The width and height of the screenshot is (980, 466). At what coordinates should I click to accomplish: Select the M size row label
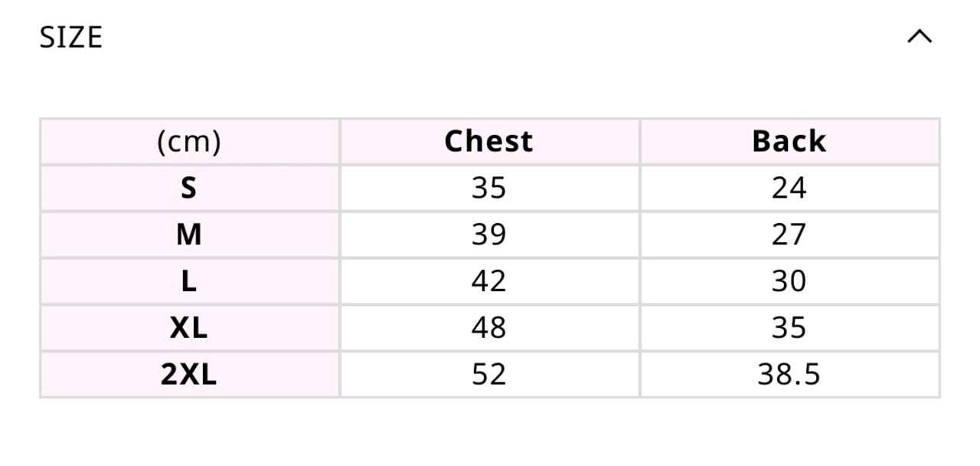coord(189,235)
